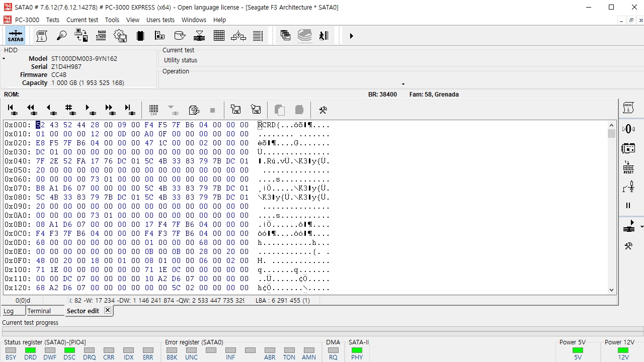The image size is (644, 362).
Task: Open the PC-3000 menu
Action: pos(27,20)
